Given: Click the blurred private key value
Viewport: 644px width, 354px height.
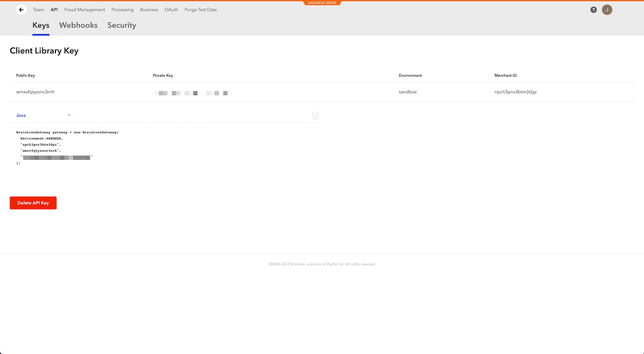Looking at the screenshot, I should tap(193, 93).
